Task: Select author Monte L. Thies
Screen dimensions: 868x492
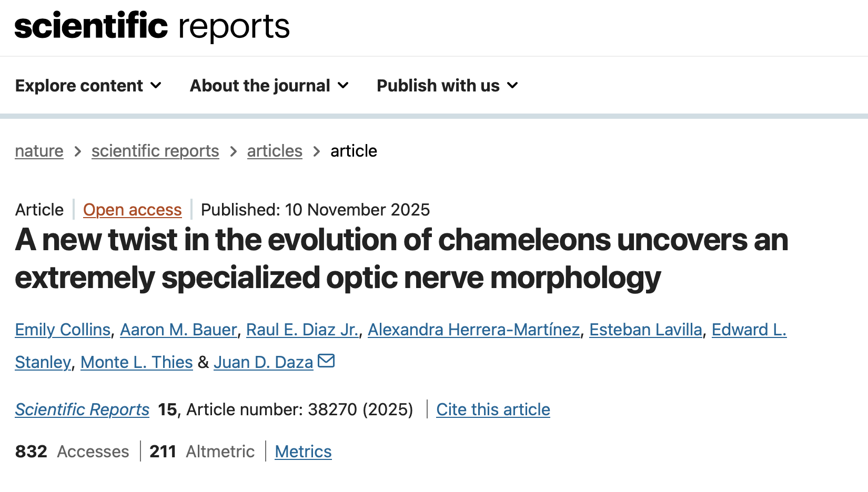Action: point(137,362)
